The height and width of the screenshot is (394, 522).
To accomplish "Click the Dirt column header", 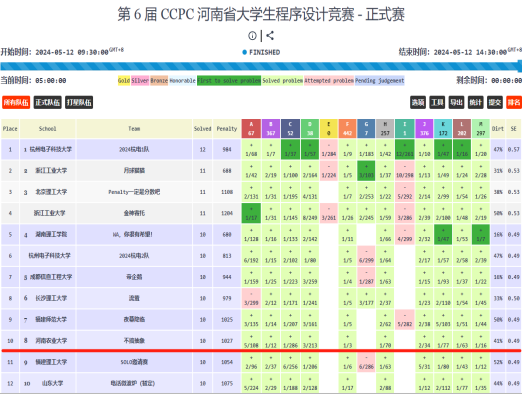I will [x=498, y=129].
